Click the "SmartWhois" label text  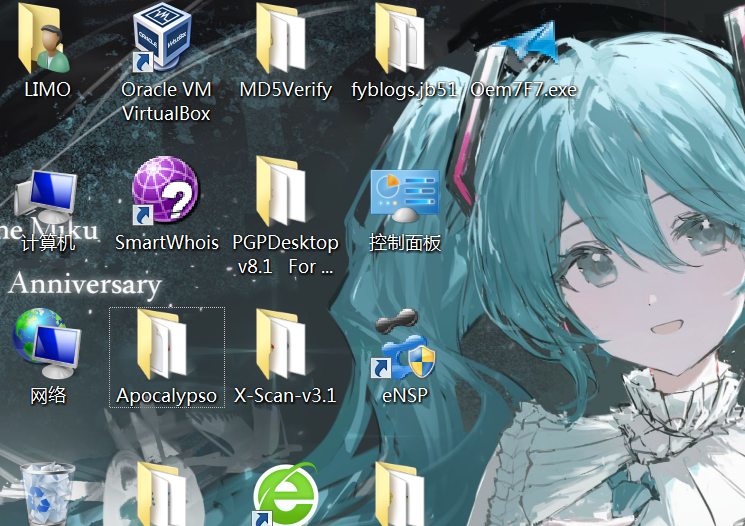coord(167,243)
